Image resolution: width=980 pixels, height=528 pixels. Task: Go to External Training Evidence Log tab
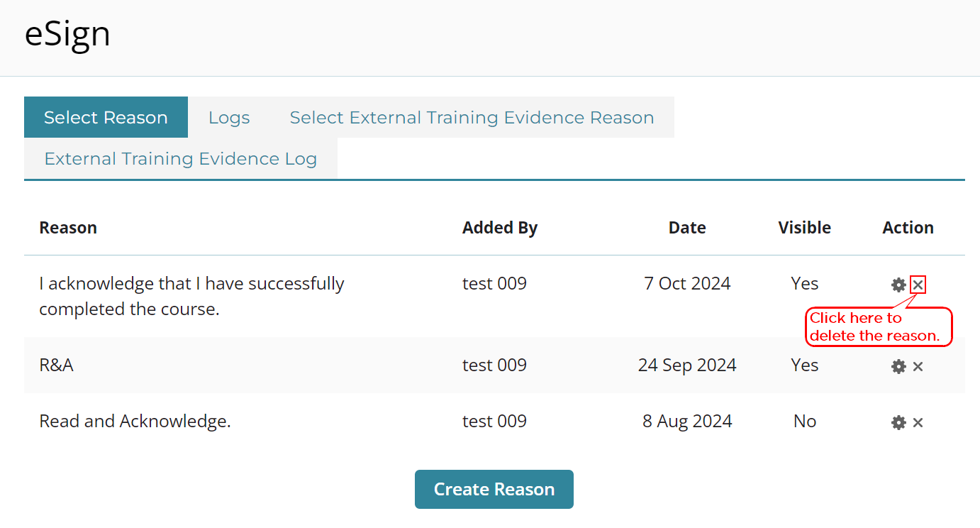pyautogui.click(x=181, y=158)
